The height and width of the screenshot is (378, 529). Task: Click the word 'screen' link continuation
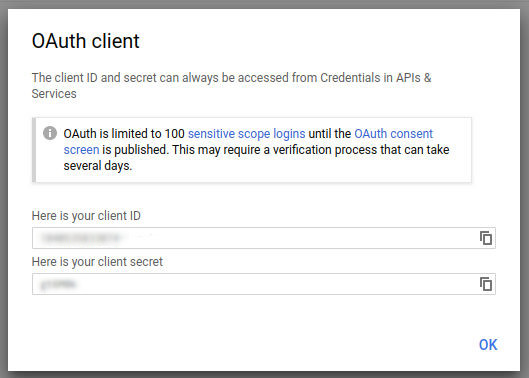click(81, 150)
